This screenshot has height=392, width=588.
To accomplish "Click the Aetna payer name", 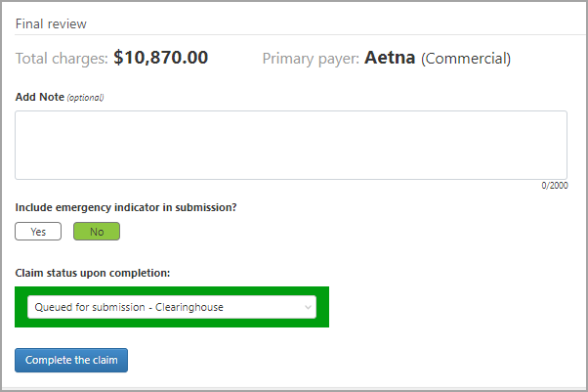I will 390,58.
